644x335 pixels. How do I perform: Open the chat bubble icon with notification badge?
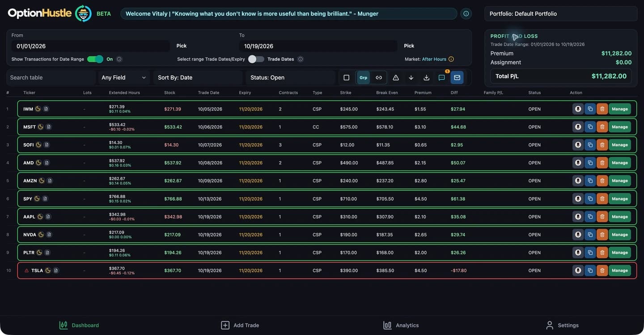pos(442,77)
